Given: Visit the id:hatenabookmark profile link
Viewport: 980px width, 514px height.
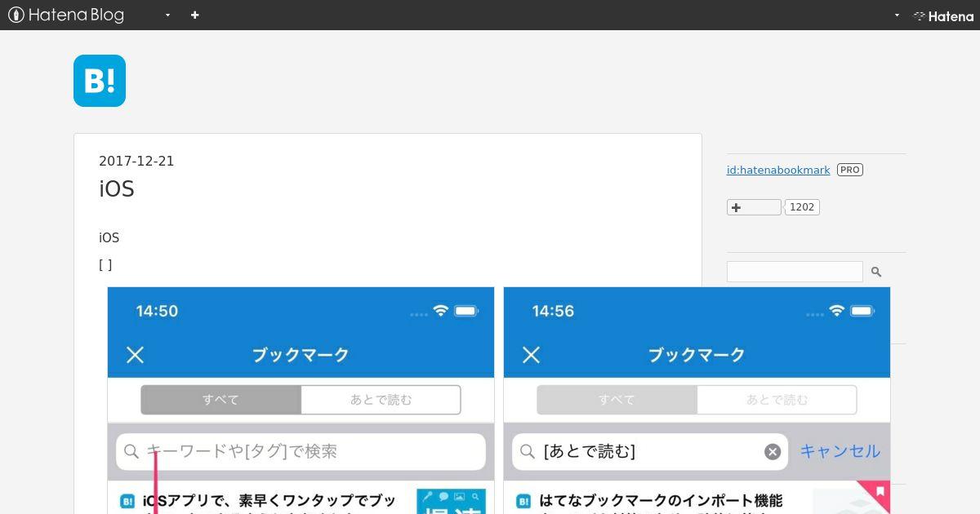Looking at the screenshot, I should 778,170.
